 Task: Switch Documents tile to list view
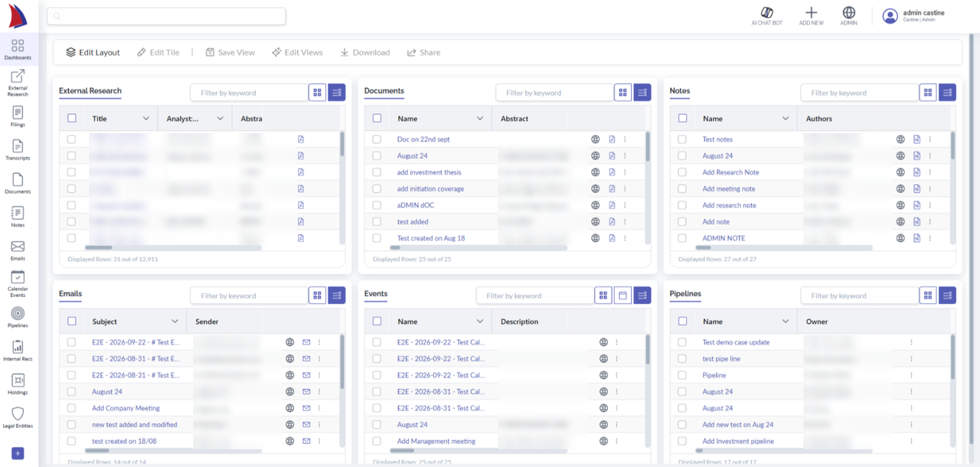click(x=642, y=93)
